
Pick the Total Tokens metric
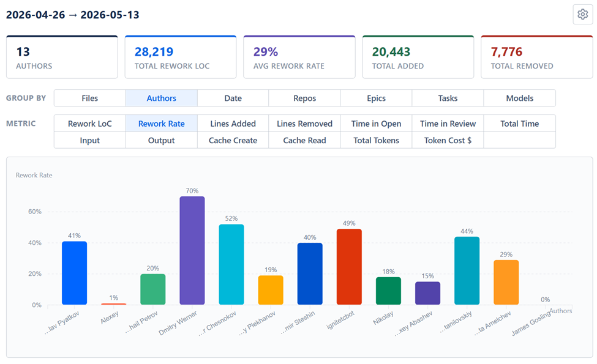click(376, 140)
